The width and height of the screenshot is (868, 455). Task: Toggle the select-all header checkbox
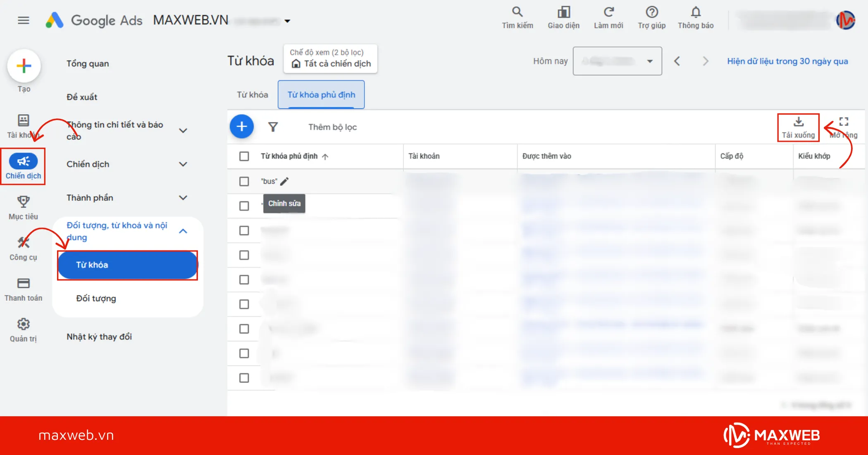[x=244, y=156]
